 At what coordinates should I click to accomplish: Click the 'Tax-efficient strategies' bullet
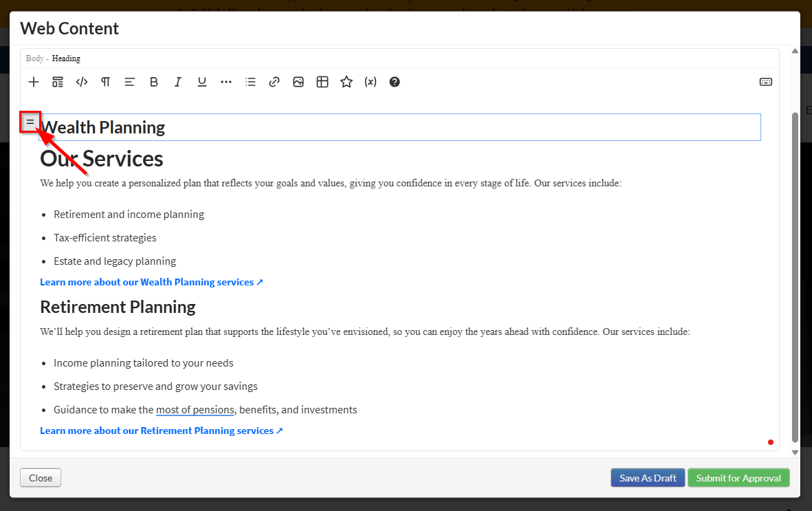coord(105,238)
